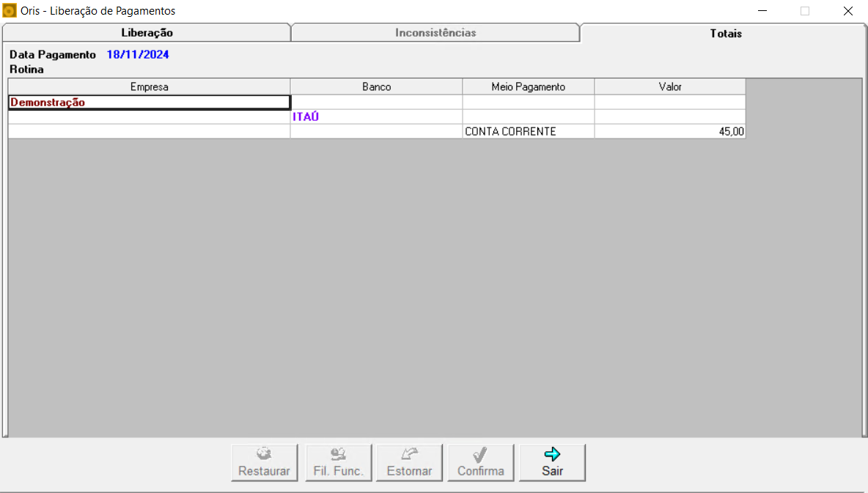Click the Restaurar button
Screen dimensions: 868x493
pyautogui.click(x=264, y=462)
